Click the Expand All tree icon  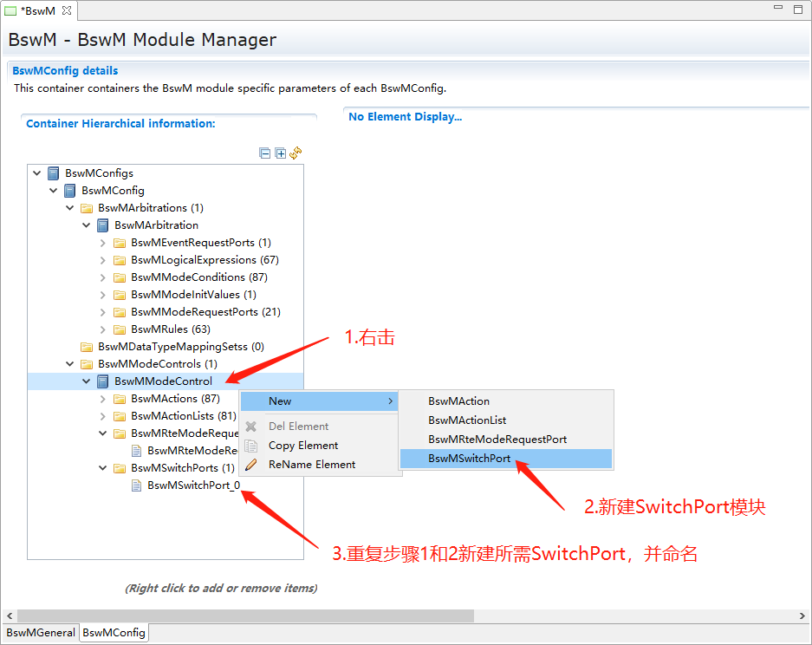(280, 153)
